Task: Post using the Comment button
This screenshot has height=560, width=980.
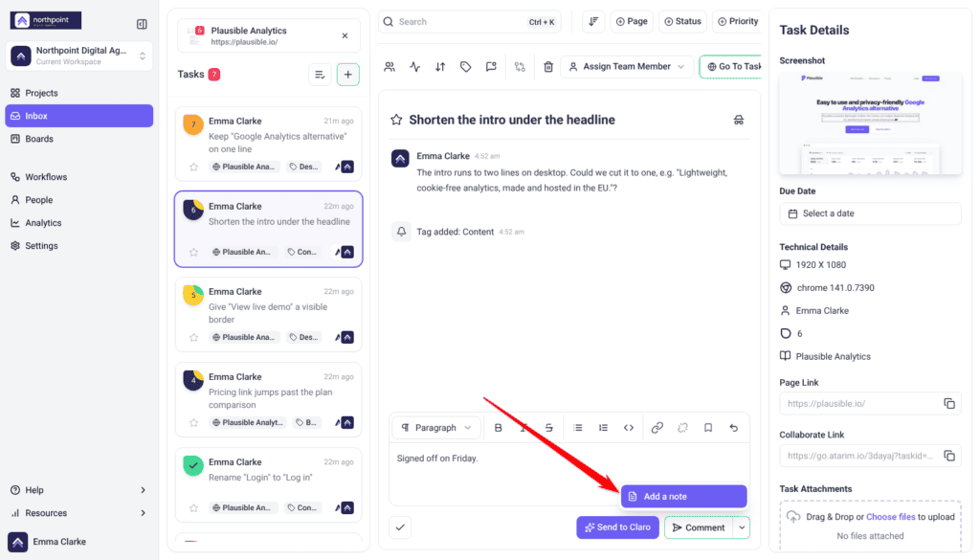Action: [x=699, y=527]
